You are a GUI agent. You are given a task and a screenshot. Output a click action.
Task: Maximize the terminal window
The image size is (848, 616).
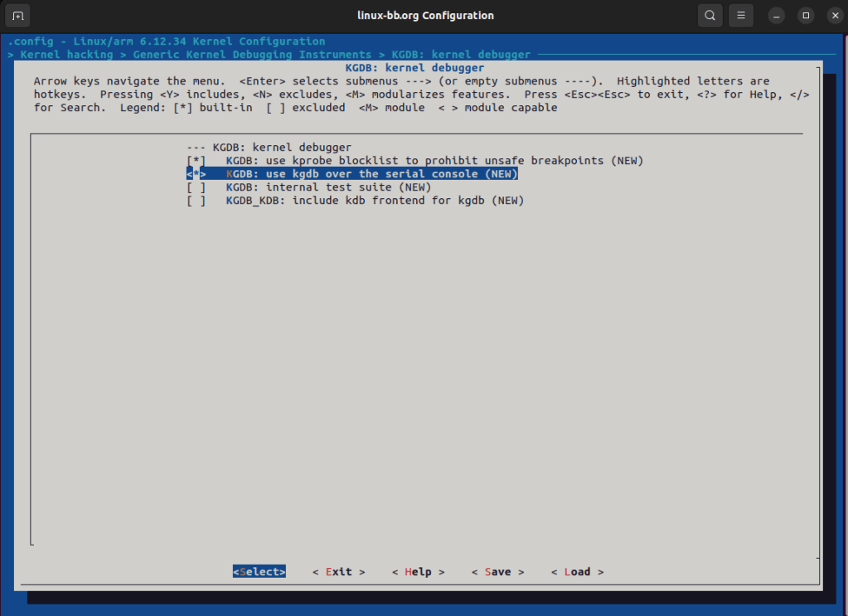[805, 15]
